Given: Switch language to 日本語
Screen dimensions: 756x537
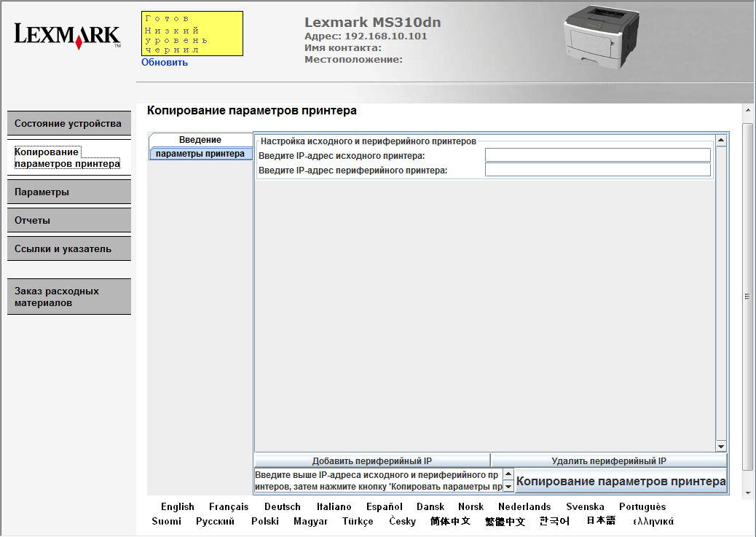Looking at the screenshot, I should tap(601, 520).
